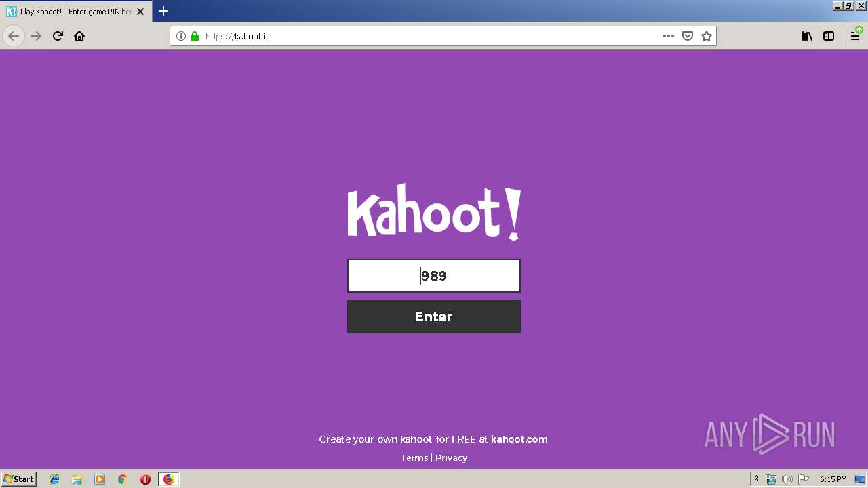Launch Google Chrome from taskbar
The height and width of the screenshot is (488, 868).
(123, 479)
